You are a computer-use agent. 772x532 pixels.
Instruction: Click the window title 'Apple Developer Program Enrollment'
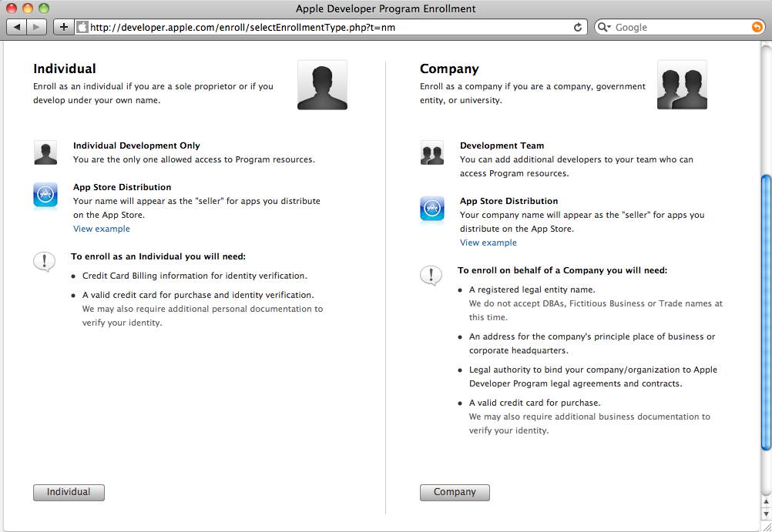[385, 9]
